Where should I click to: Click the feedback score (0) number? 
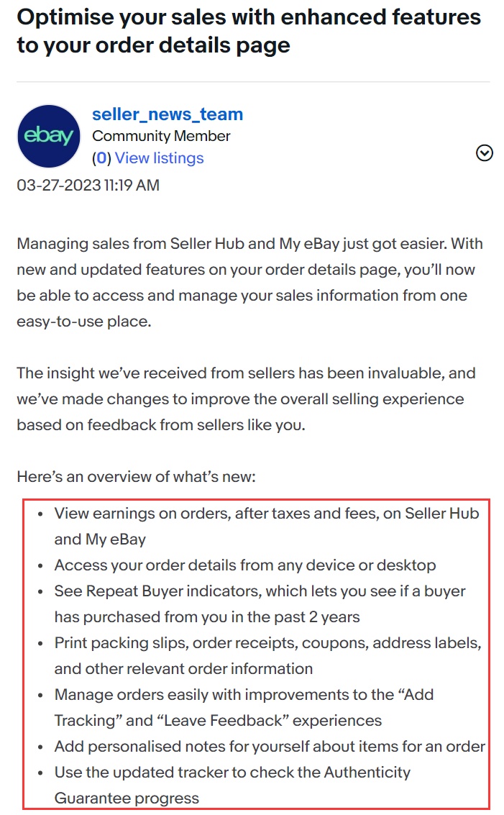point(102,158)
